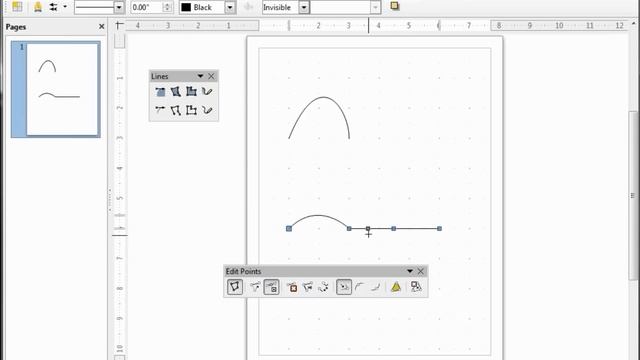Open the line style dropdown
The height and width of the screenshot is (360, 640).
point(119,7)
